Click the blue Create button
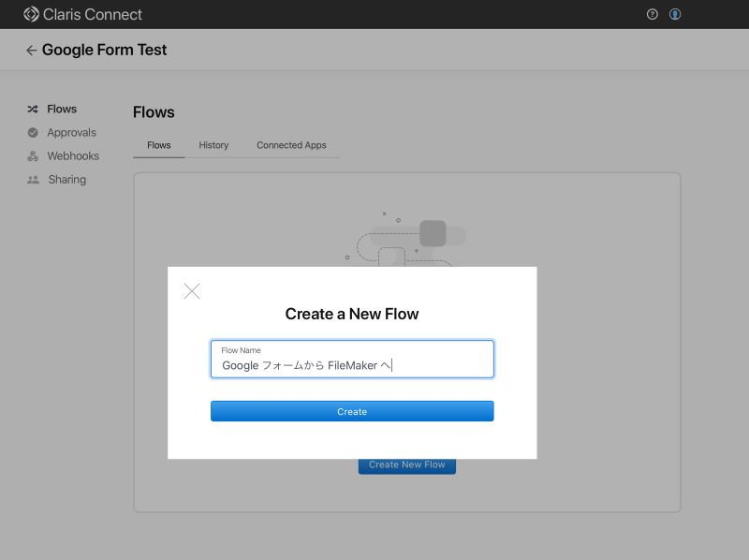This screenshot has width=749, height=560. [x=352, y=411]
